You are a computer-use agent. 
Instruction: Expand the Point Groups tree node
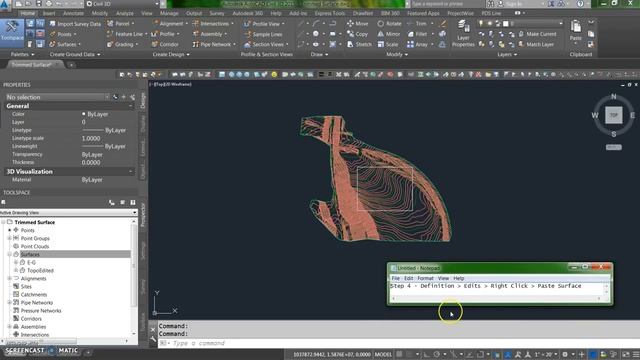point(9,238)
